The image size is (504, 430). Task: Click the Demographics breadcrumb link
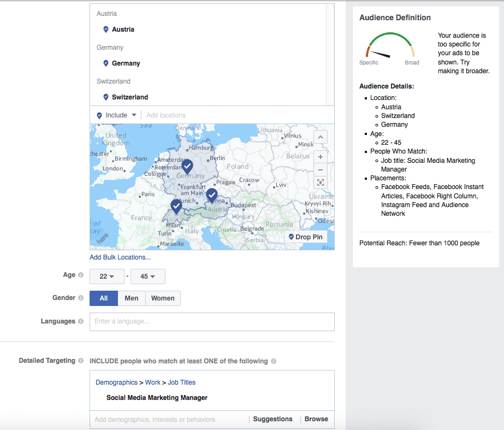[116, 382]
